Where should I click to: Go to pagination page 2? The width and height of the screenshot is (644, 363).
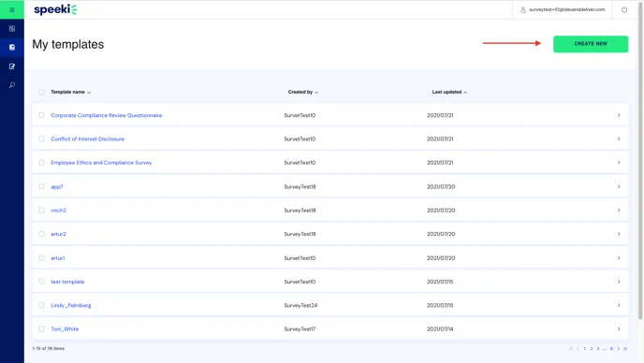point(592,349)
